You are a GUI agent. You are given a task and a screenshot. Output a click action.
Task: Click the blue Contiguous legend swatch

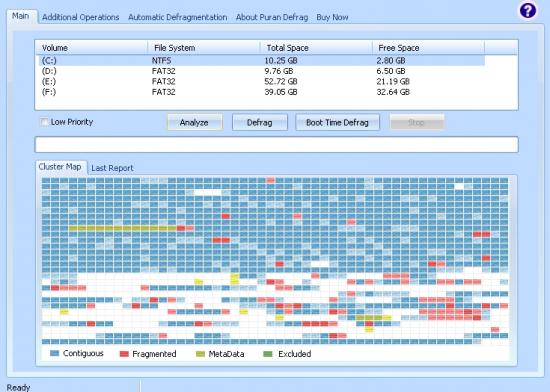coord(54,353)
